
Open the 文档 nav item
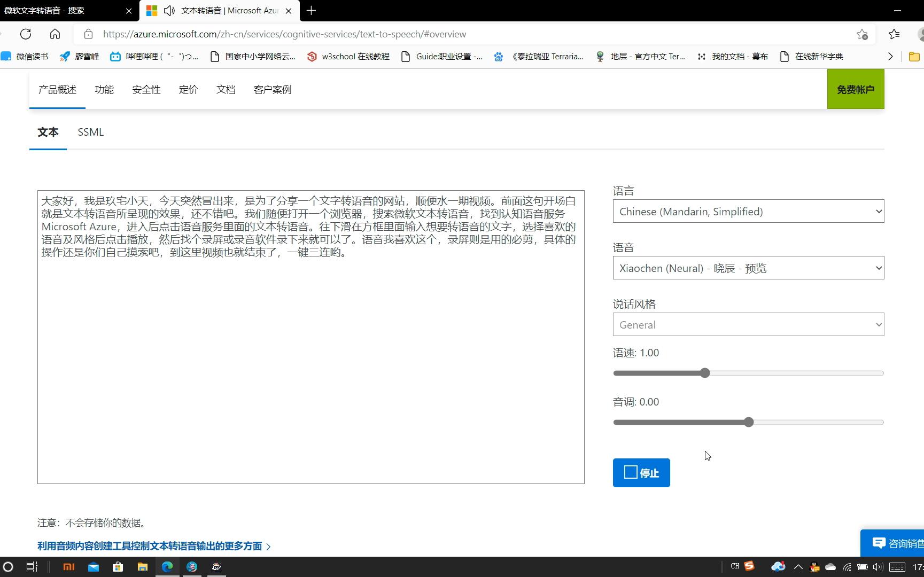click(x=226, y=89)
